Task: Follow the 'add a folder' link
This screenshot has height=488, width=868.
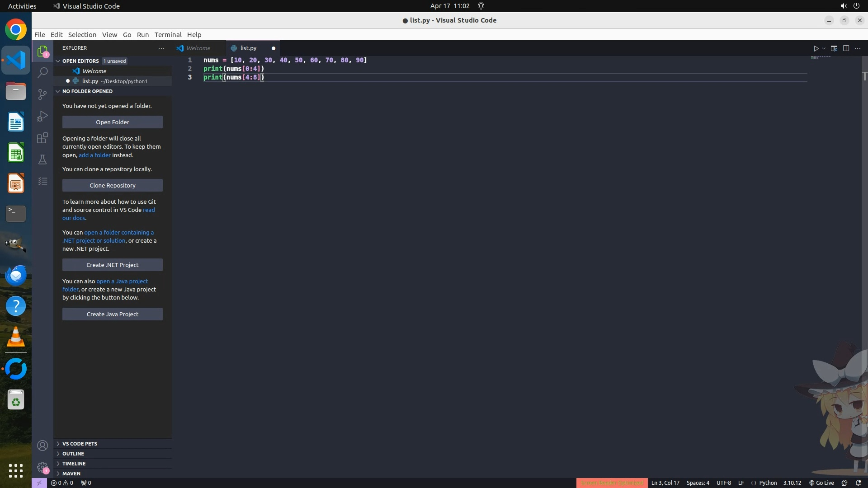Action: click(94, 155)
